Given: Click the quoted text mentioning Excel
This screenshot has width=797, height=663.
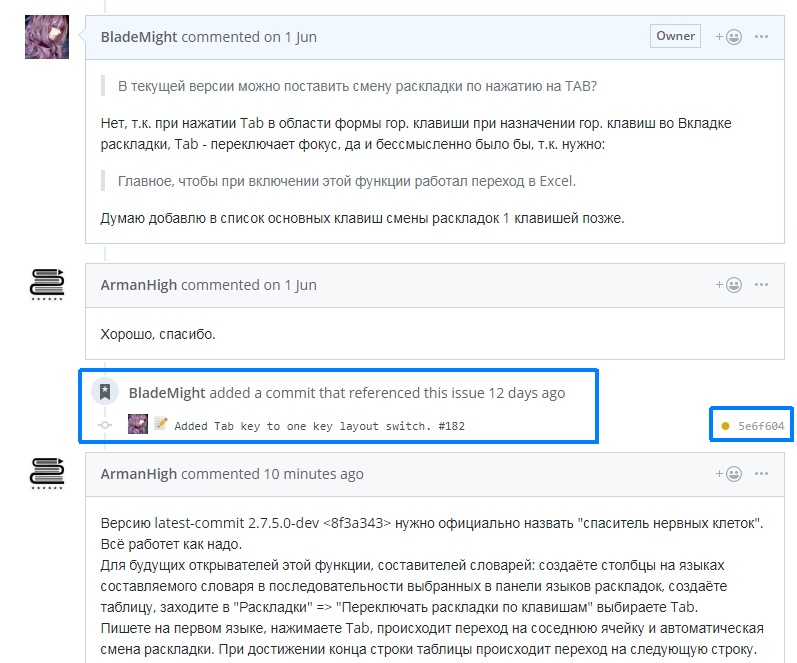Looking at the screenshot, I should (347, 181).
